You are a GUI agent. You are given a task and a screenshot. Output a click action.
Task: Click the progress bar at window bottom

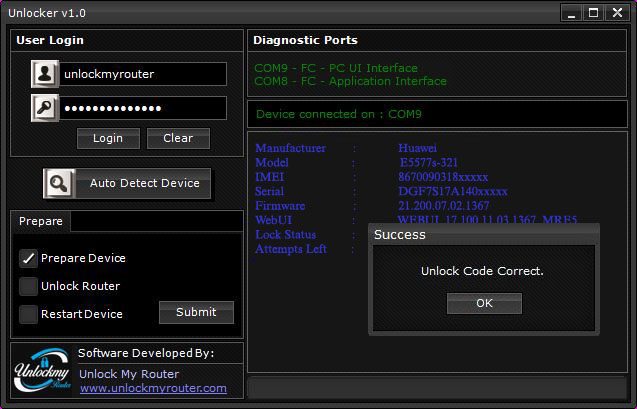(437, 388)
